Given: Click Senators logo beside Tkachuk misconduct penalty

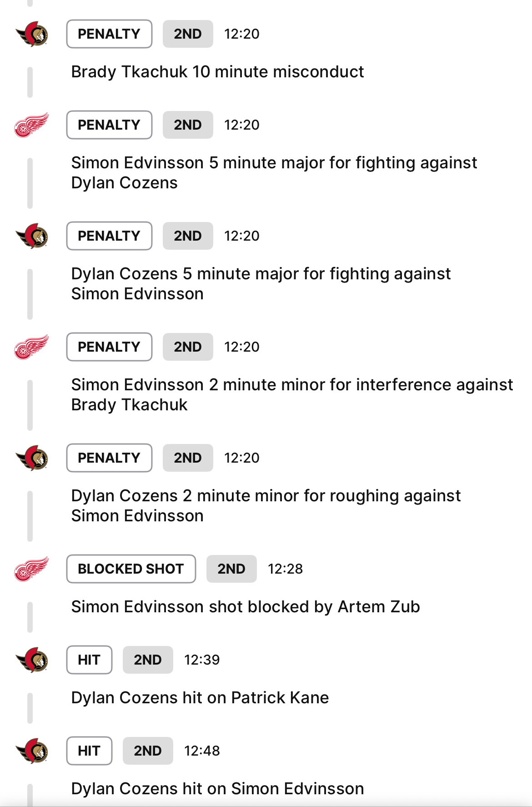Looking at the screenshot, I should [32, 34].
